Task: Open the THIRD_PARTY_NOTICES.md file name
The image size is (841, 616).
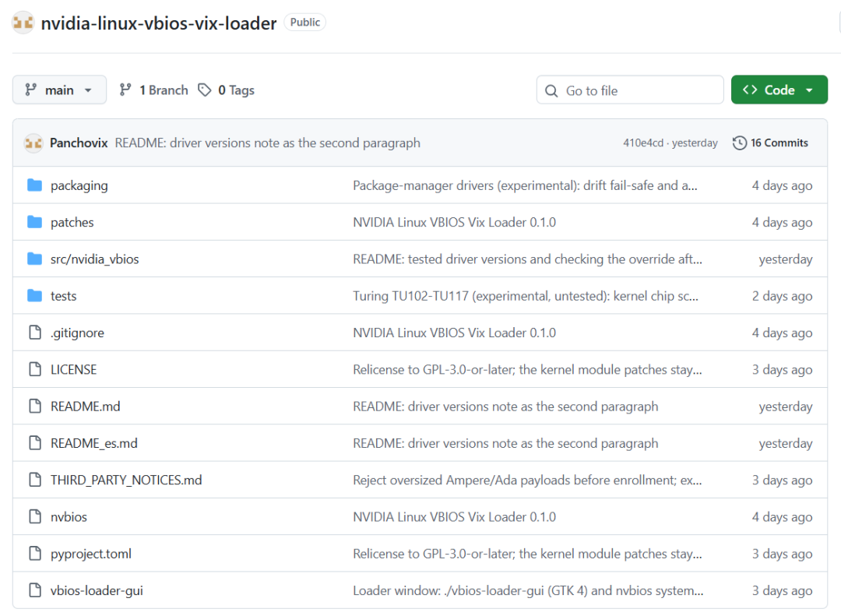Action: [x=127, y=480]
